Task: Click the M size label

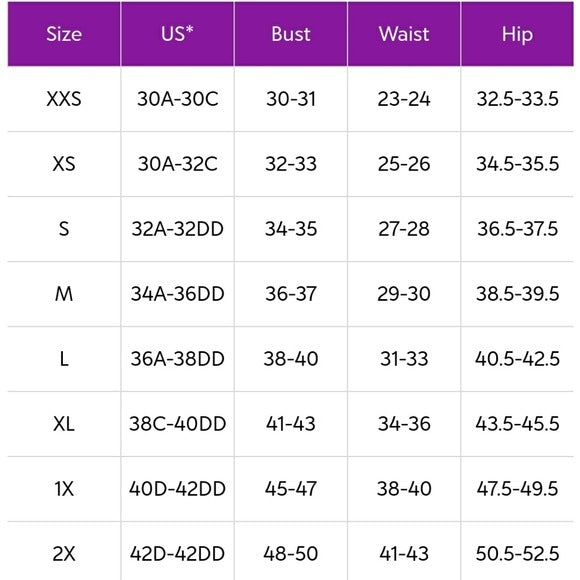Action: tap(64, 294)
